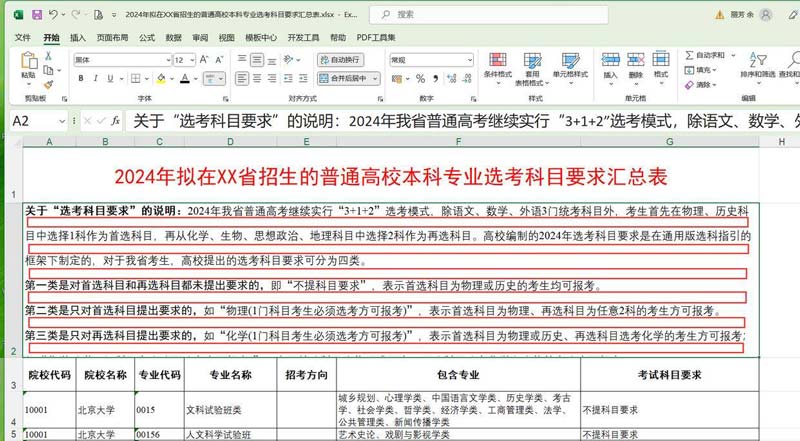
Task: Expand the Merge and Center dropdown arrow
Action: pos(376,79)
